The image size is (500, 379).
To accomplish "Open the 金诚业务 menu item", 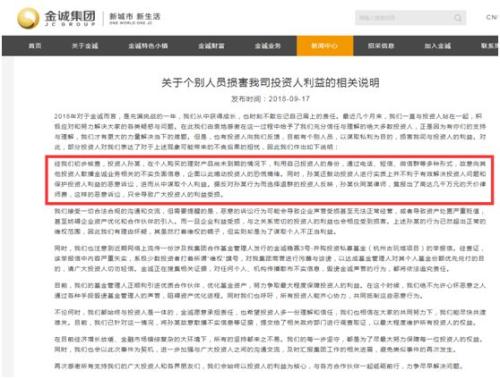I will pyautogui.click(x=268, y=46).
